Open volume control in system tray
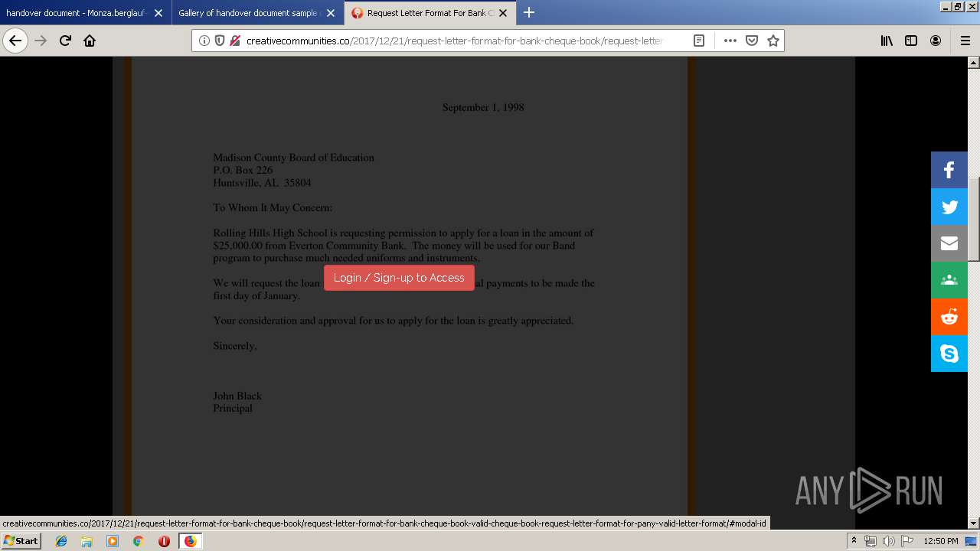Viewport: 980px width, 551px height. pos(889,541)
